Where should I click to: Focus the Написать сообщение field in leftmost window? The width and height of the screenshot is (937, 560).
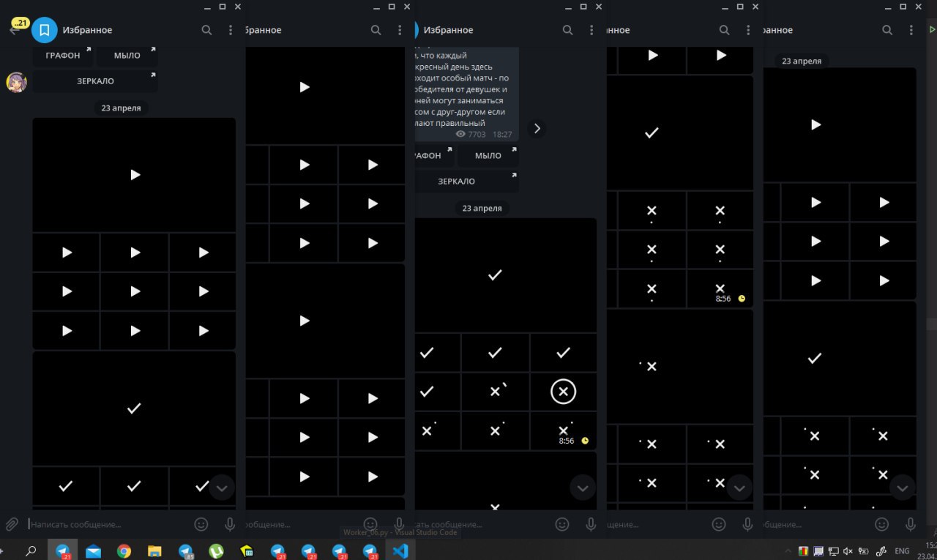coord(108,524)
